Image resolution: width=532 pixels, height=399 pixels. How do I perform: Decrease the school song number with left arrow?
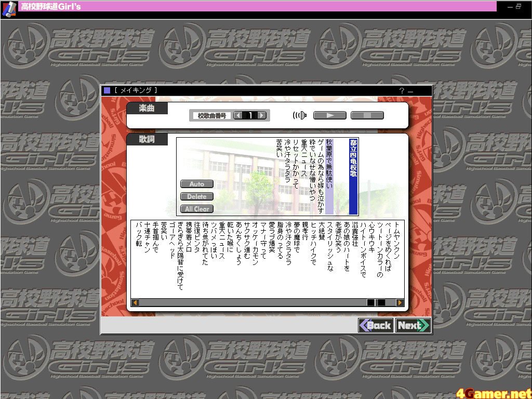pos(238,115)
